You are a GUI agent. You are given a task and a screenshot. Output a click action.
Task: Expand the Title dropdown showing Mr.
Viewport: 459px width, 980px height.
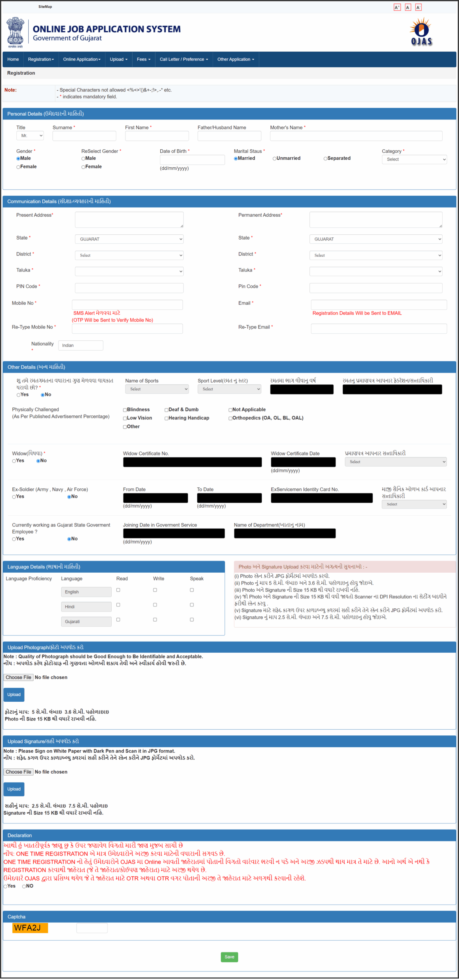tap(30, 136)
